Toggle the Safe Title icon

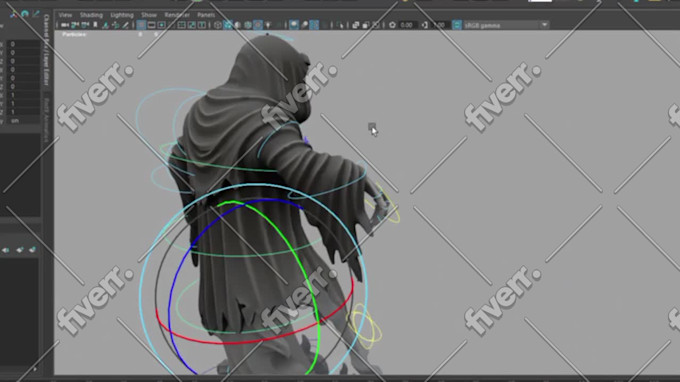(x=202, y=25)
